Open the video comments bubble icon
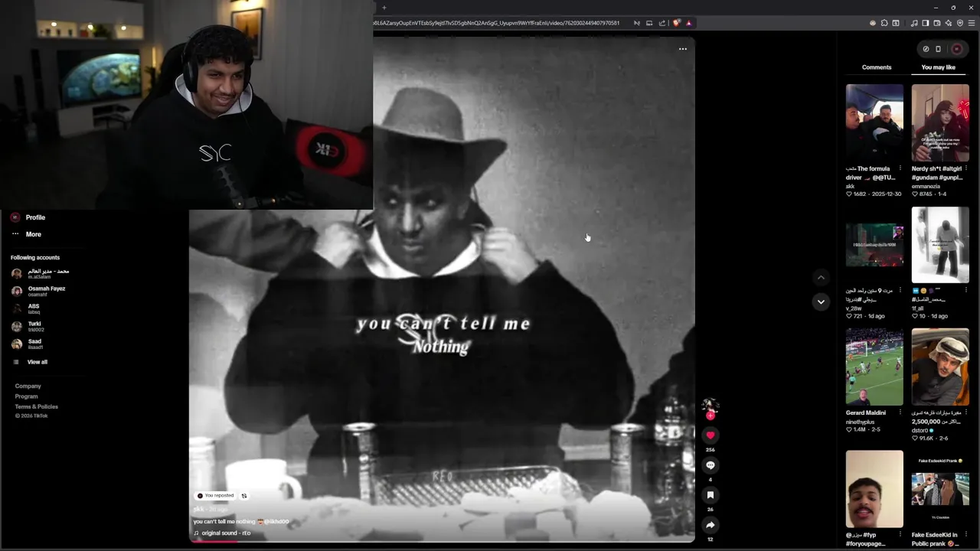Viewport: 980px width, 551px height. 710,465
